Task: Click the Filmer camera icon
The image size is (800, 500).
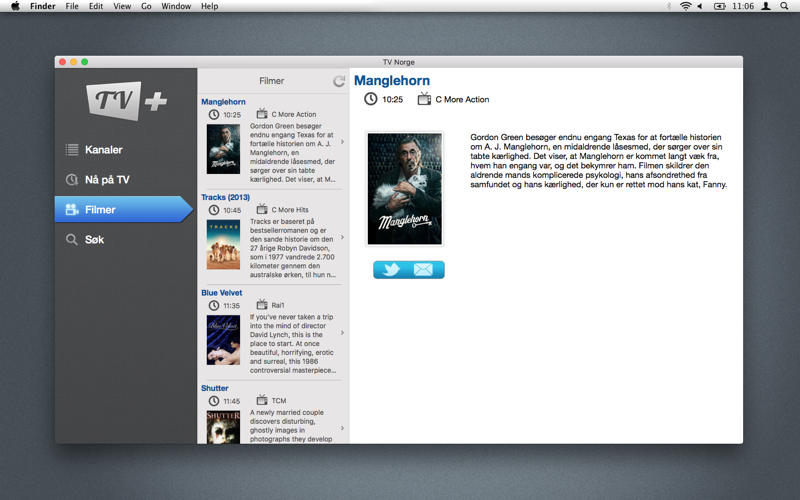Action: (x=72, y=210)
